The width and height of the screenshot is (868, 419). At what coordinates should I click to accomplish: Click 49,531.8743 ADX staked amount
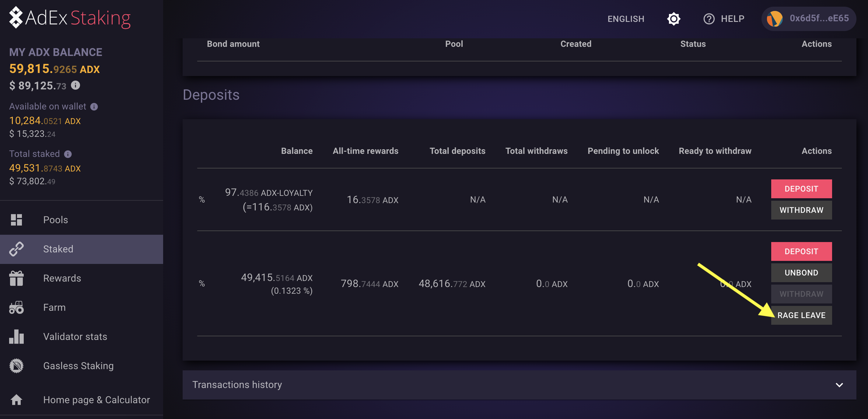coord(45,168)
